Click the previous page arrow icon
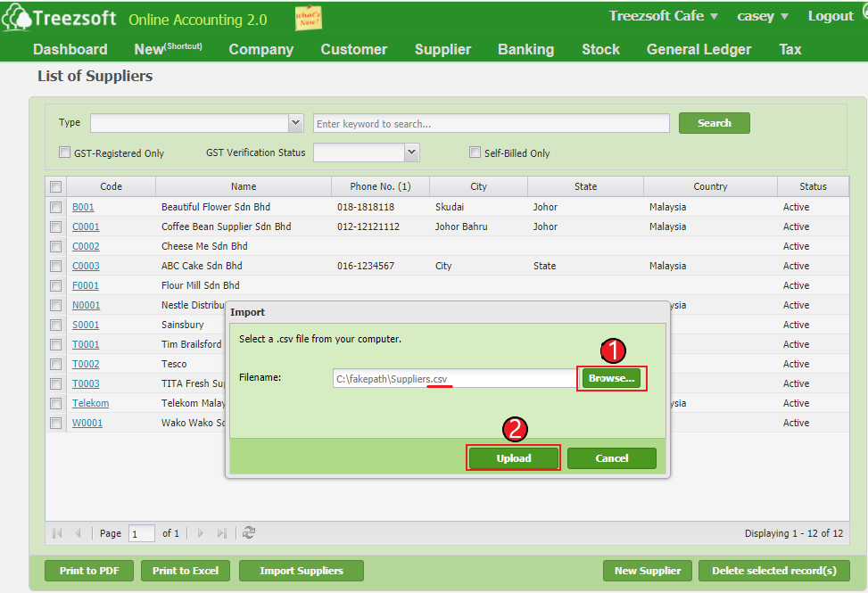The width and height of the screenshot is (868, 593). tap(76, 532)
